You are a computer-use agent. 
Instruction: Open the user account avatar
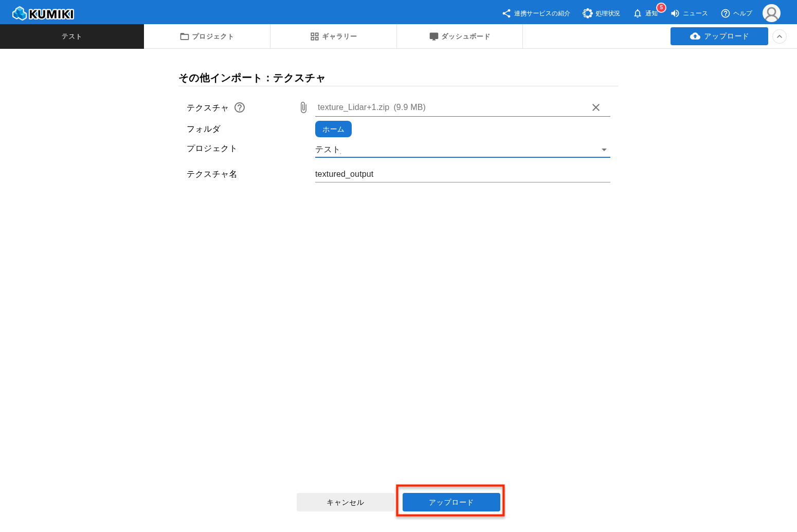tap(771, 13)
